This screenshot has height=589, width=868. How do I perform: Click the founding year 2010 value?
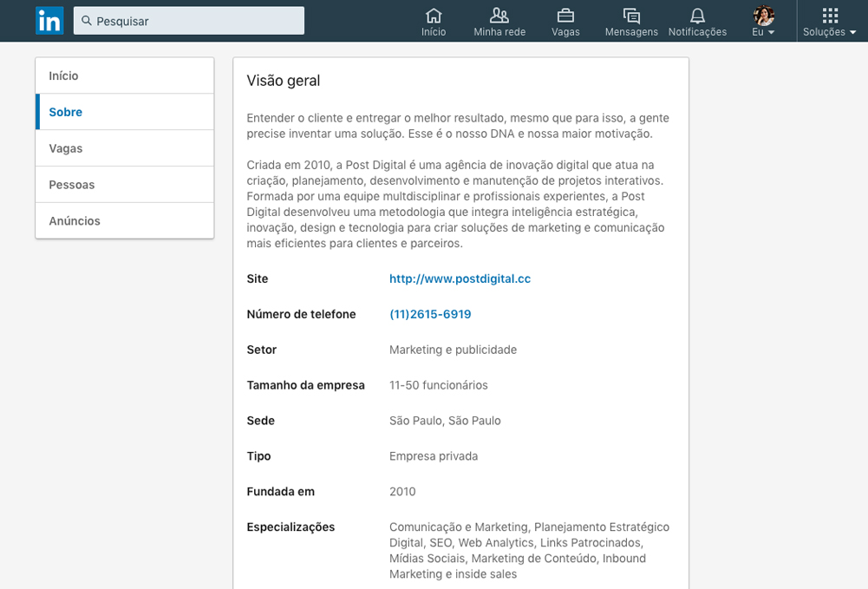click(402, 492)
